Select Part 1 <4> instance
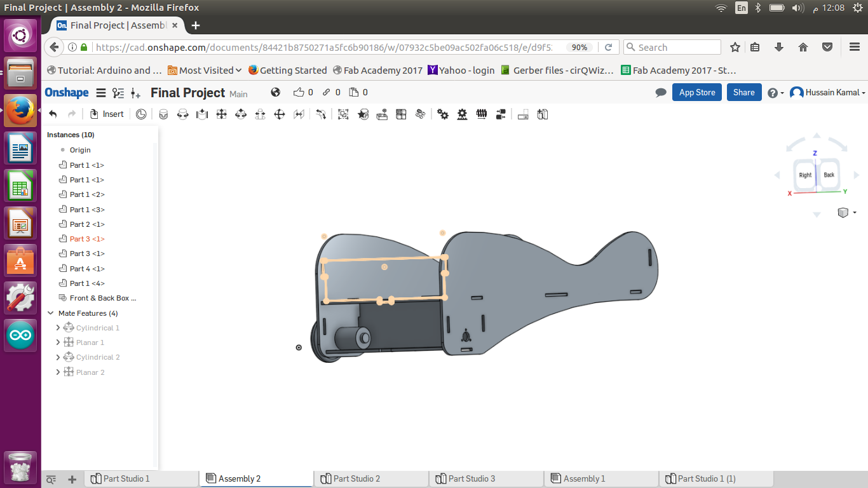This screenshot has width=868, height=488. (x=87, y=283)
